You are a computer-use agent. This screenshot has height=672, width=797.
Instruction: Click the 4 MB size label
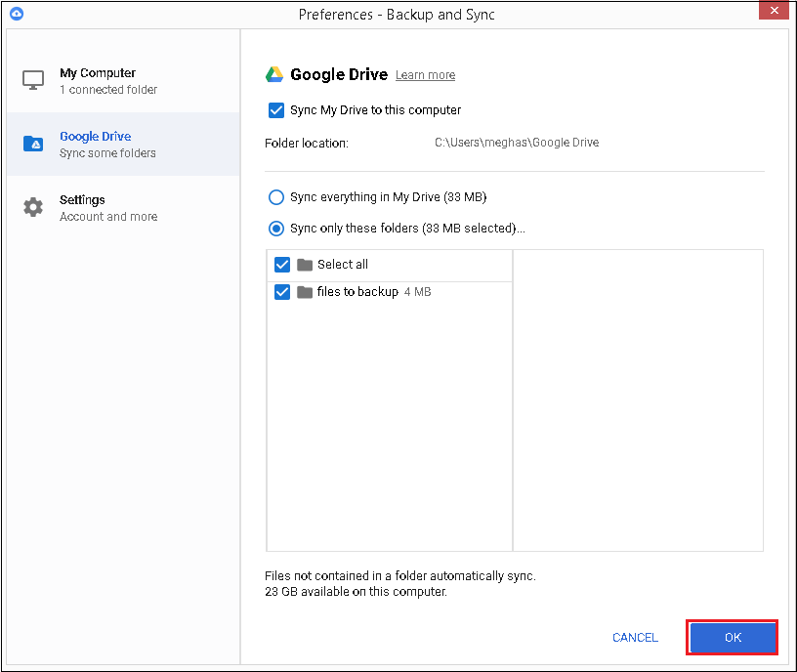click(x=417, y=292)
